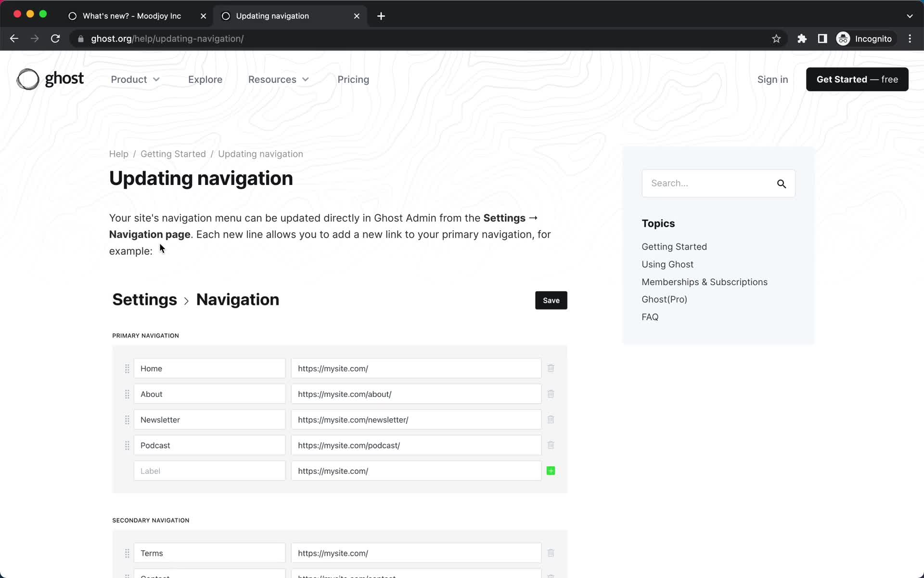This screenshot has height=578, width=924.
Task: Click the search icon in Topics sidebar
Action: [782, 184]
